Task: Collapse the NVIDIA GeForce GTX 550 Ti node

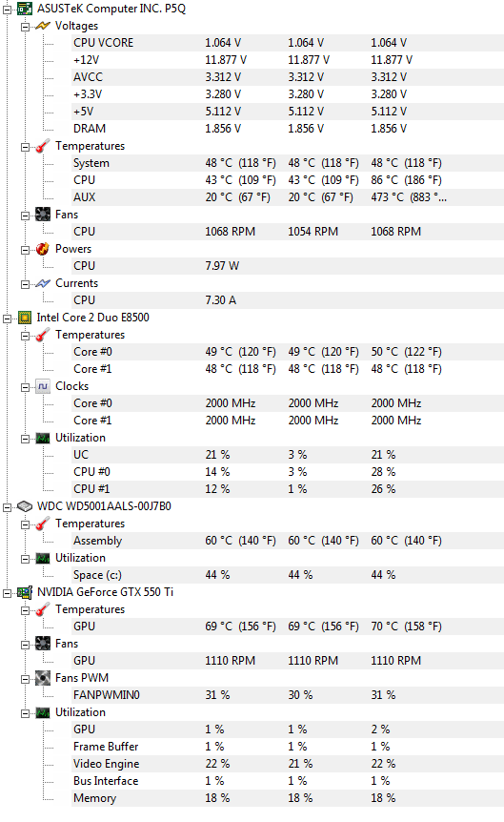Action: pyautogui.click(x=8, y=593)
